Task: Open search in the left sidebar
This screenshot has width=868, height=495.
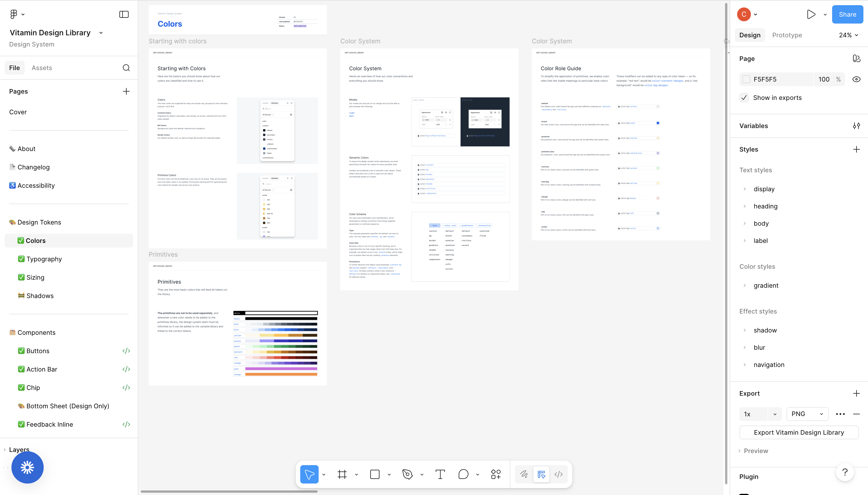Action: point(126,68)
